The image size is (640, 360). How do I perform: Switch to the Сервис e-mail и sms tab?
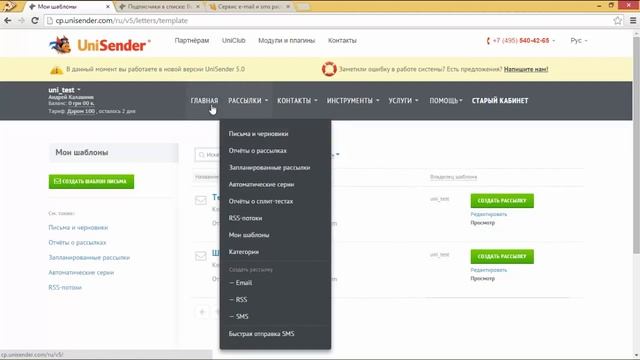click(x=249, y=7)
